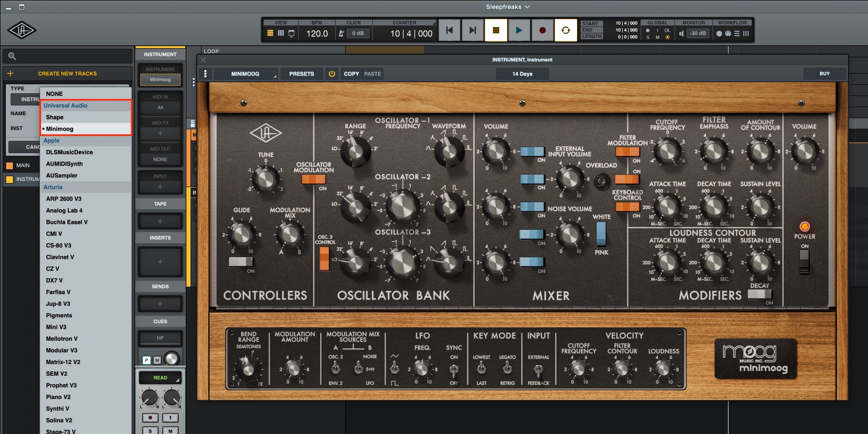868x434 pixels.
Task: Click the plus icon next to Create New Tracks
Action: click(10, 73)
